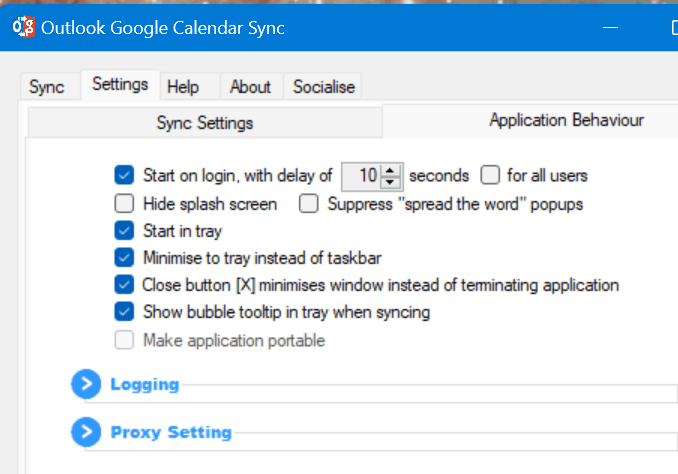Open the About tab
The width and height of the screenshot is (678, 474).
click(x=251, y=86)
